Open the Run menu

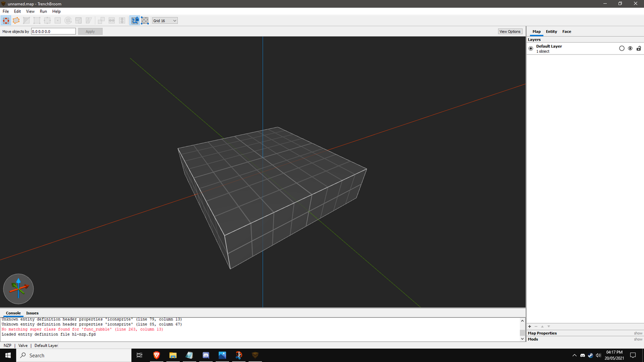tap(43, 11)
